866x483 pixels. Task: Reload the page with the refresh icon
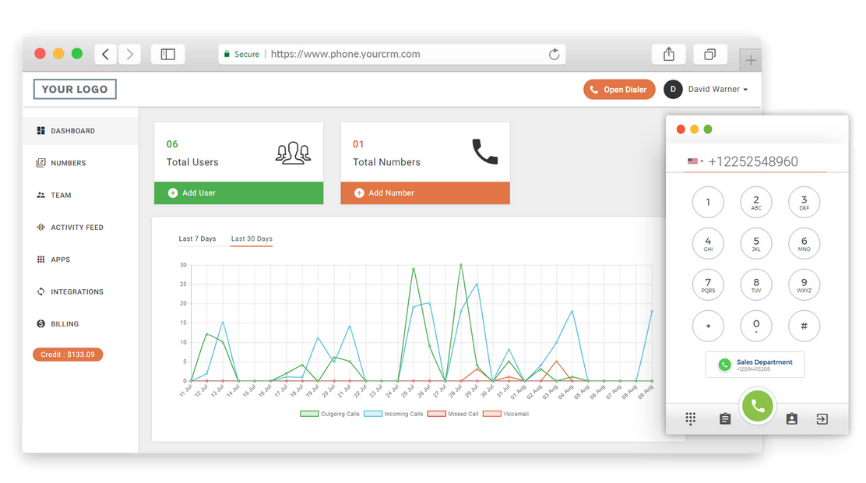(x=554, y=54)
